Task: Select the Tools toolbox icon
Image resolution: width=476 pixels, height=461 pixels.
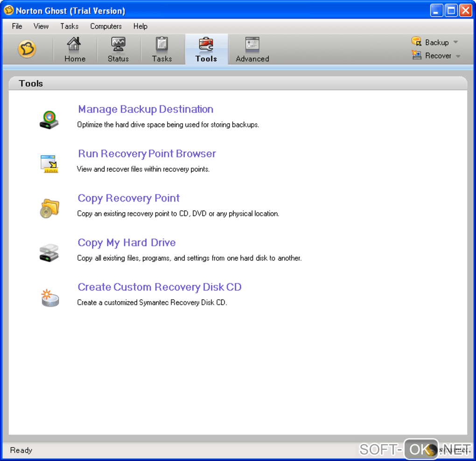Action: (x=206, y=44)
